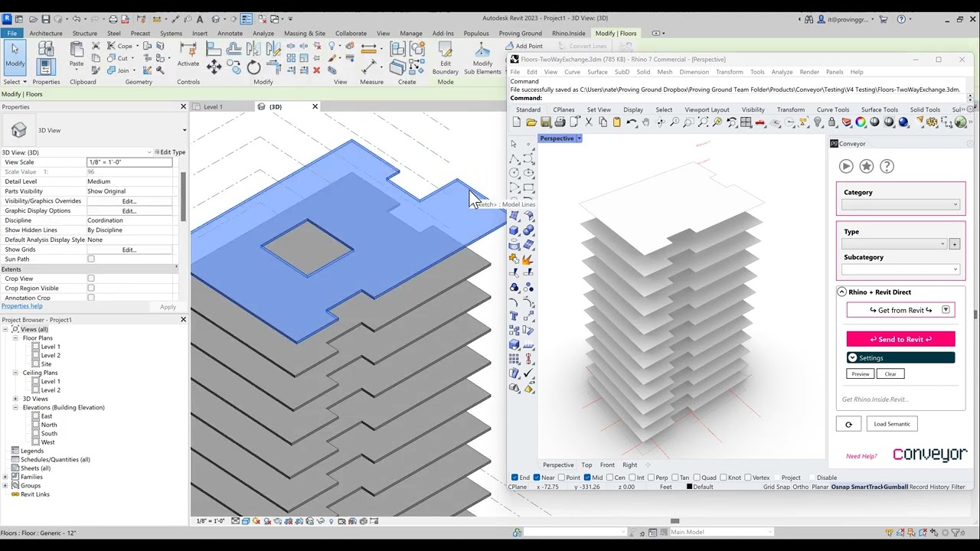Enable Sun Path checkbox in Properties
The width and height of the screenshot is (980, 551).
pyautogui.click(x=91, y=259)
